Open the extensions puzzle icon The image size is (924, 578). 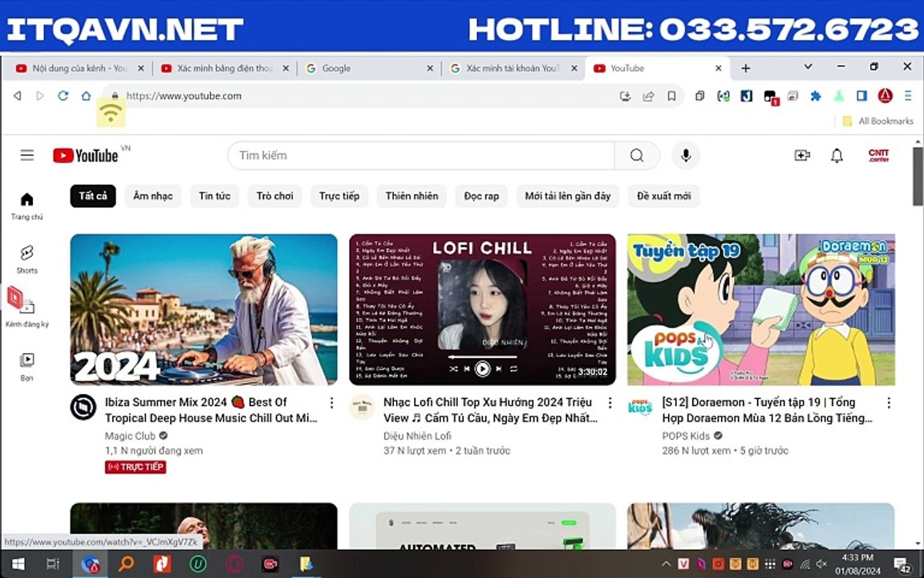(x=816, y=96)
